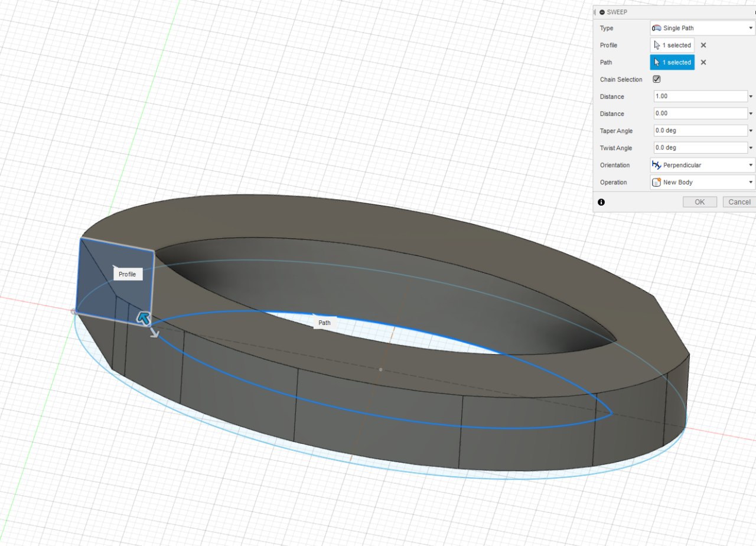This screenshot has width=756, height=546.
Task: Open the Orientation Perpendicular dropdown
Action: coord(702,165)
